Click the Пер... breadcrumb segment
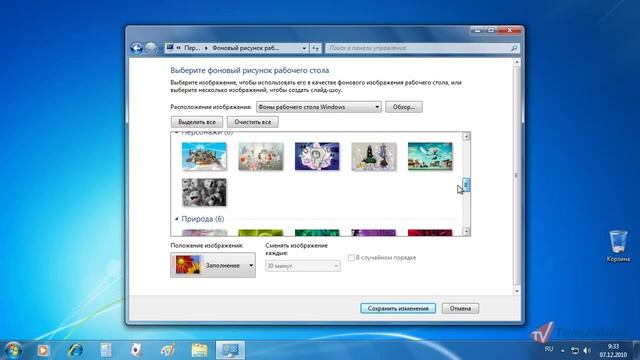Image resolution: width=640 pixels, height=360 pixels. (192, 48)
